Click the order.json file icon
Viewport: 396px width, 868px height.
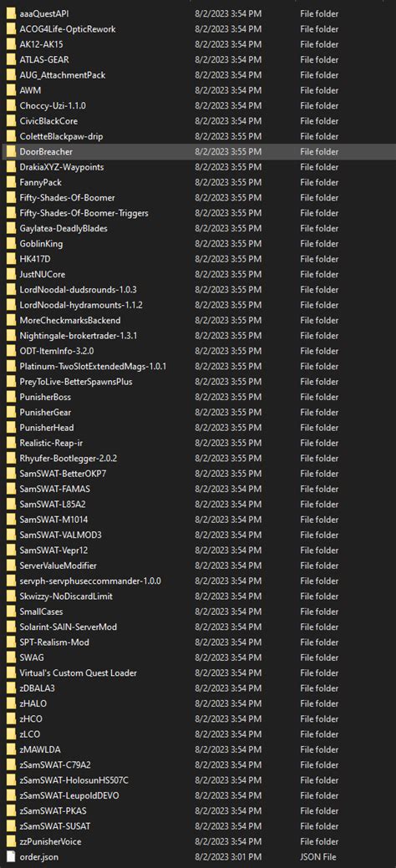click(x=11, y=857)
